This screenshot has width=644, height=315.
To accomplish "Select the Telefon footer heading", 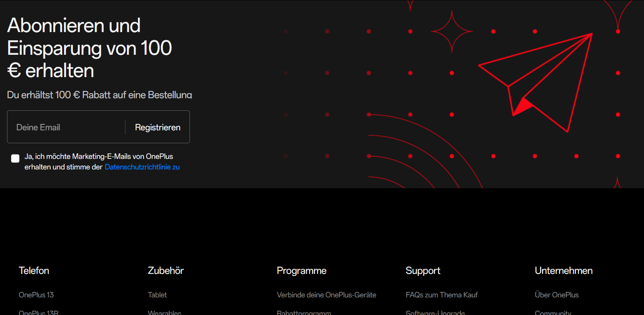I will [34, 271].
